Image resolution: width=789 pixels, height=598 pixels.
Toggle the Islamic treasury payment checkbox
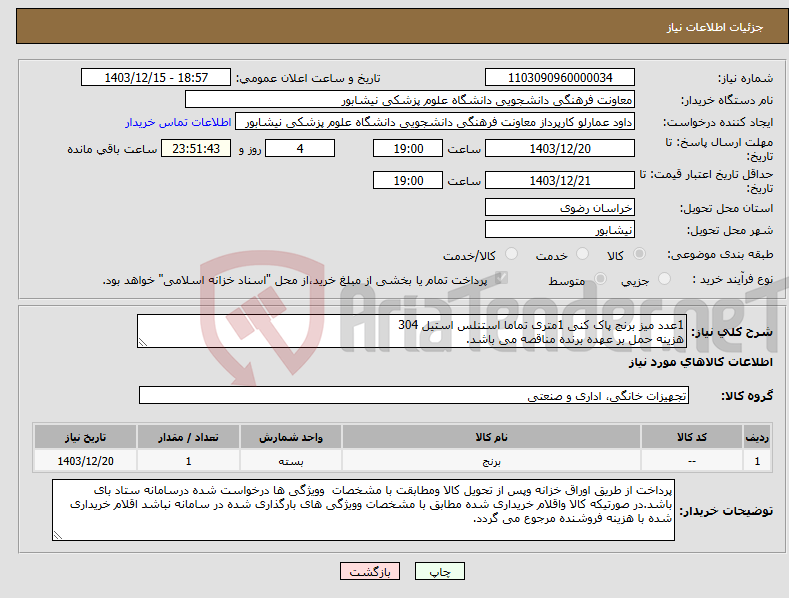click(501, 278)
